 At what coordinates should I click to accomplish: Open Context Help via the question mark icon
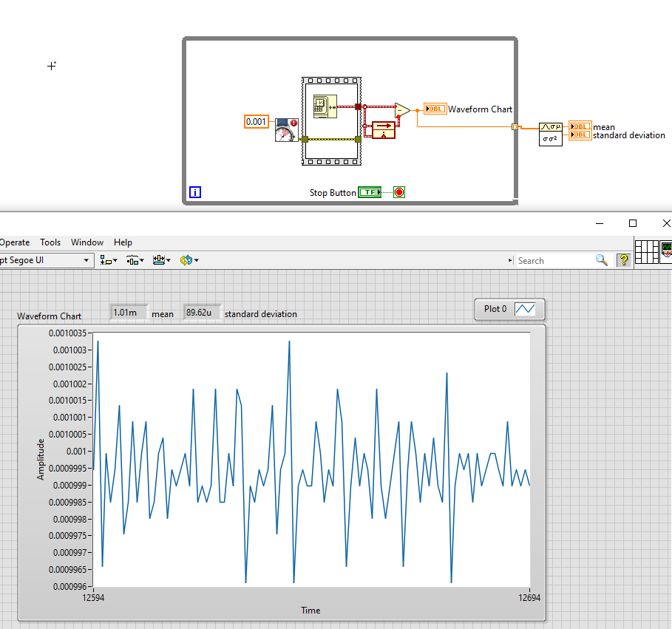click(x=623, y=260)
